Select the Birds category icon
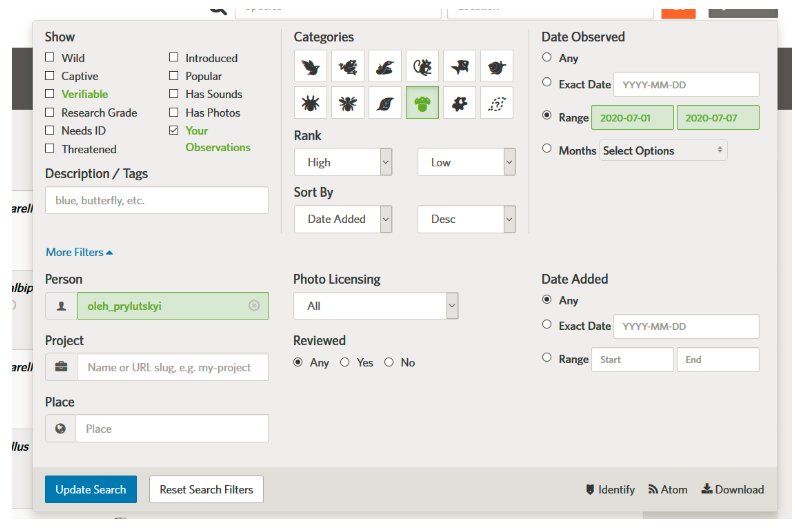 pyautogui.click(x=310, y=67)
